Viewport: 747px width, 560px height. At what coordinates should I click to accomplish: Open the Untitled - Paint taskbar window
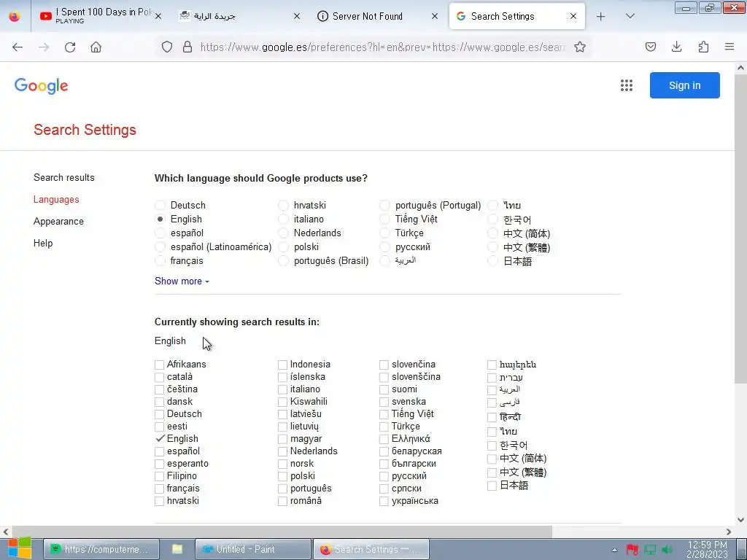tap(253, 549)
